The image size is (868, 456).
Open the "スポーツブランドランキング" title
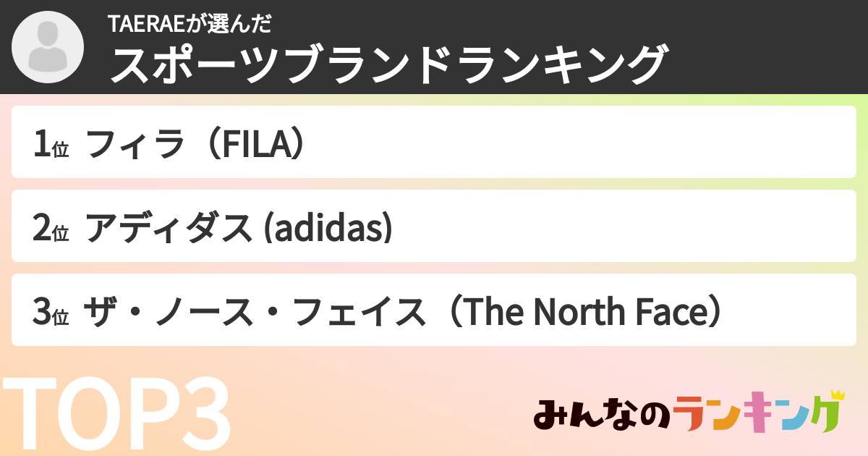coord(387,65)
